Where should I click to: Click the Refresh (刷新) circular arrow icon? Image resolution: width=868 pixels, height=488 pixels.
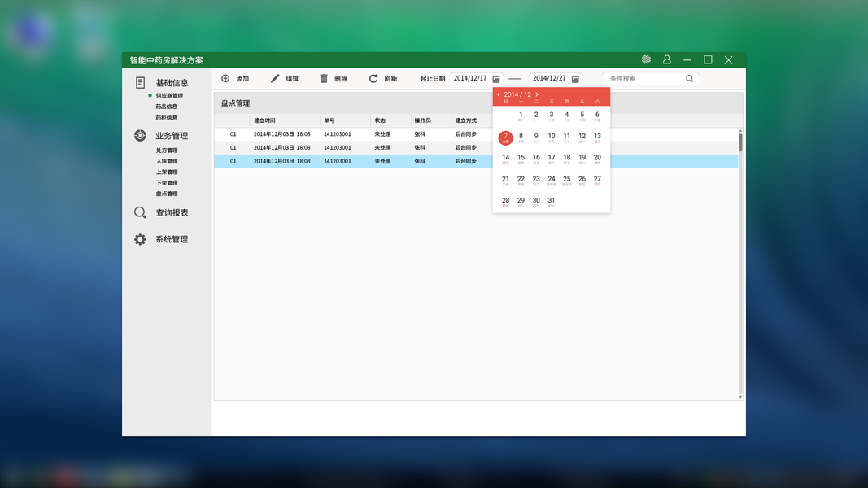373,79
